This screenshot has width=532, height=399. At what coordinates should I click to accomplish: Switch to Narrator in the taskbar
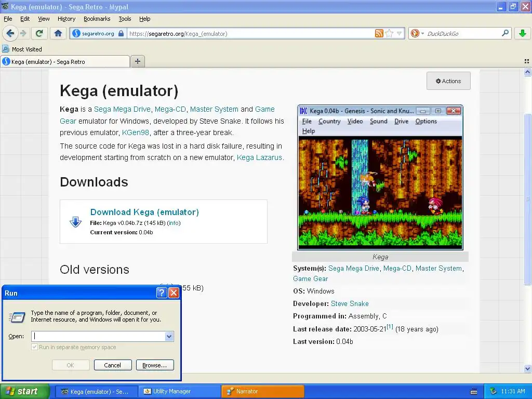(x=262, y=392)
